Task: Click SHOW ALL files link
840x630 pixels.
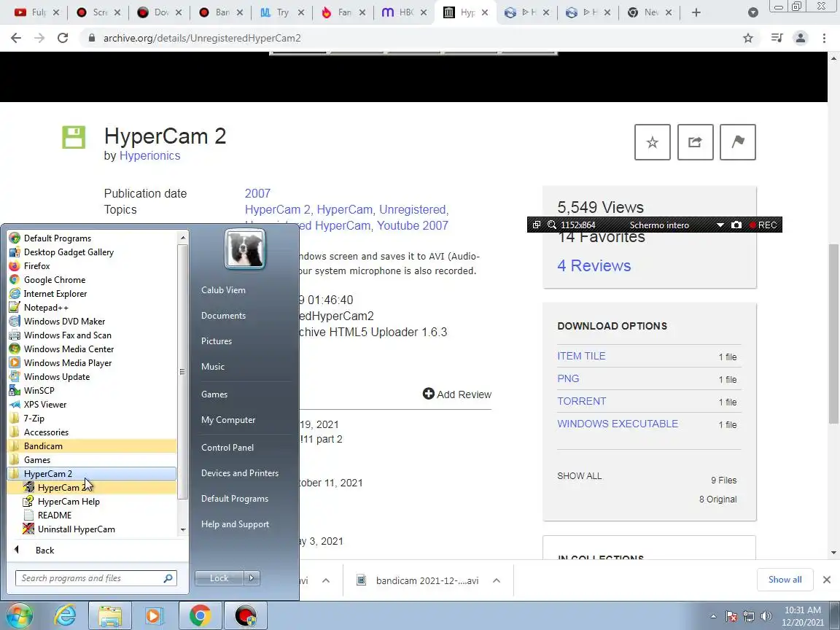Action: (x=579, y=475)
